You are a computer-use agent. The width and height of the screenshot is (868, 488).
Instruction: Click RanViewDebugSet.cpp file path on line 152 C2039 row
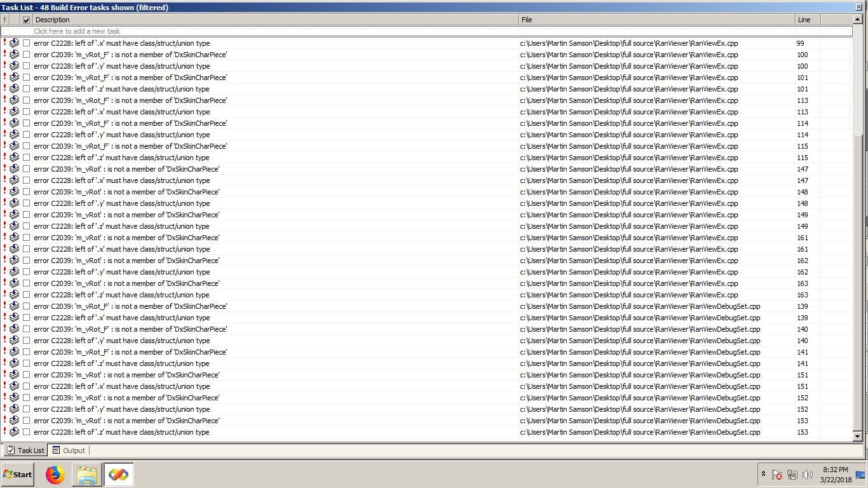tap(640, 398)
